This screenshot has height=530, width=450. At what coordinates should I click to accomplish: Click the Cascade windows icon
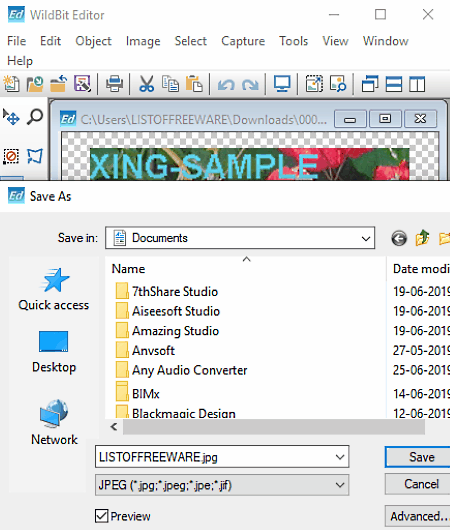point(370,84)
